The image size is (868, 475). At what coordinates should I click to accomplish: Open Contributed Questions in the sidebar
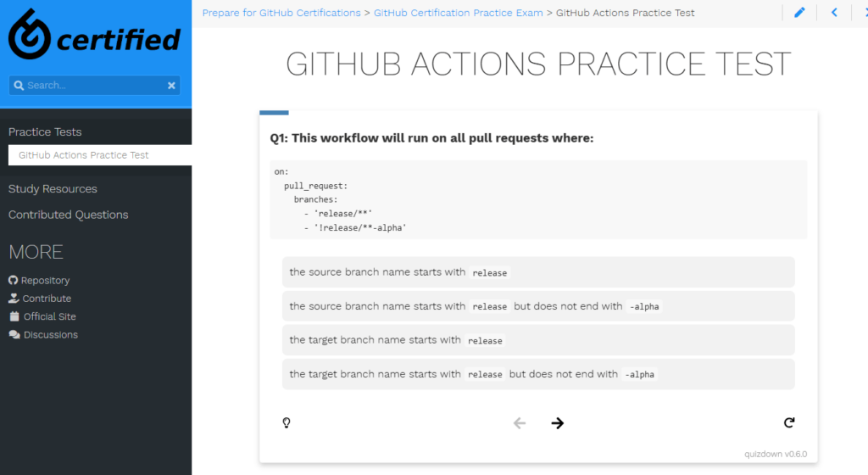(x=68, y=215)
